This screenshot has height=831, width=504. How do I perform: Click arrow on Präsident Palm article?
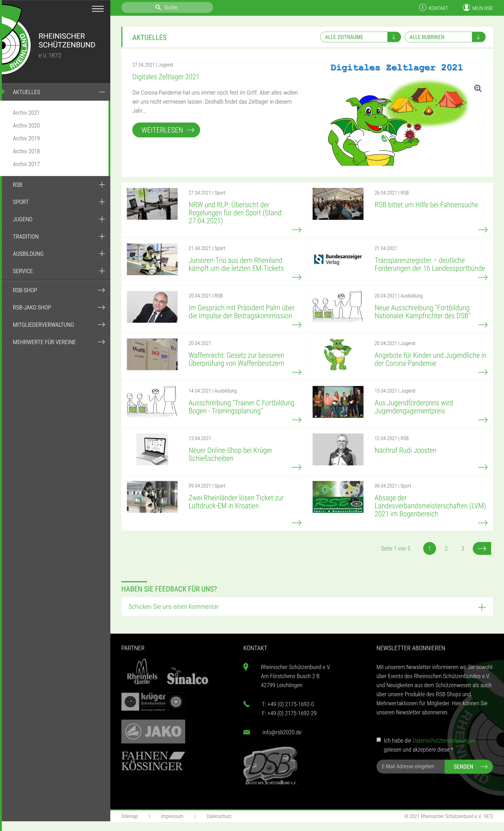click(297, 325)
